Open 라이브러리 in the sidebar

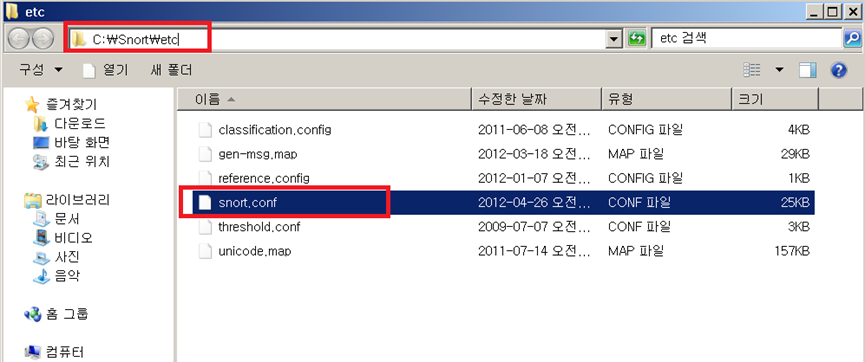(x=78, y=199)
